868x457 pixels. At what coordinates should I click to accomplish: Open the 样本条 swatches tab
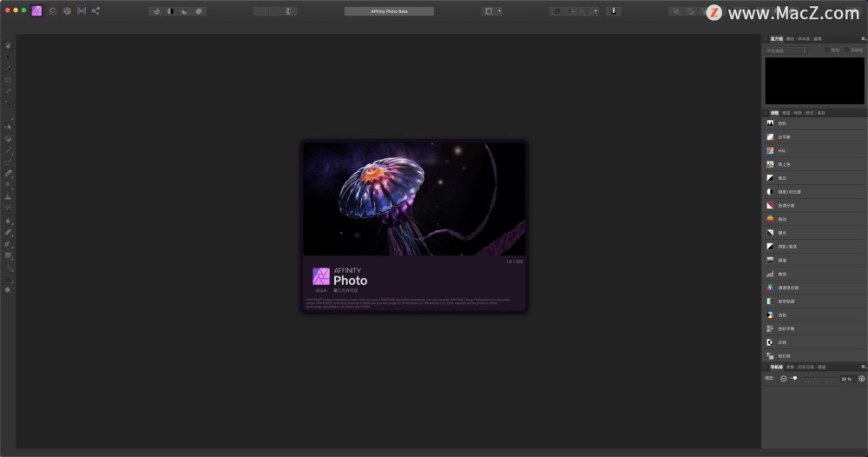[804, 39]
